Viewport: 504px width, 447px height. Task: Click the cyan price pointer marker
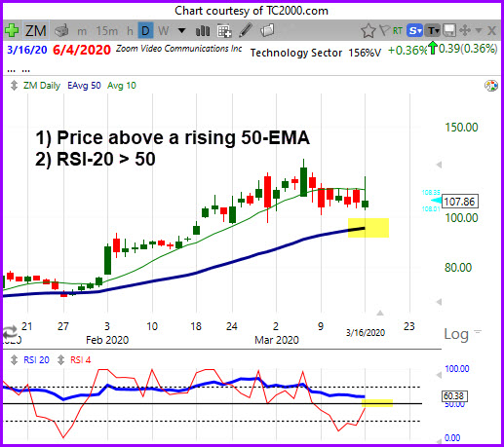coord(436,201)
